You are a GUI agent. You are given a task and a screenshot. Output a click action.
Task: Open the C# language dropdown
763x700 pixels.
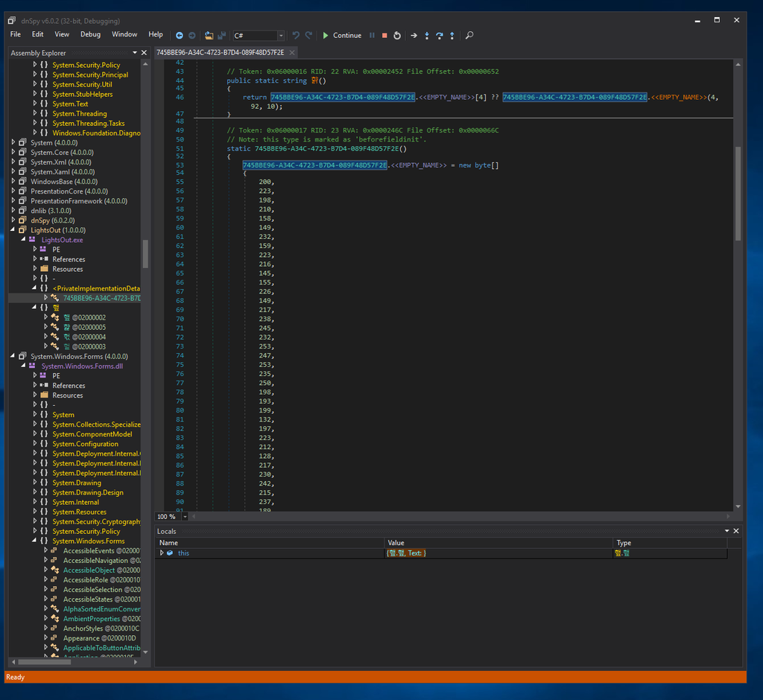[280, 36]
